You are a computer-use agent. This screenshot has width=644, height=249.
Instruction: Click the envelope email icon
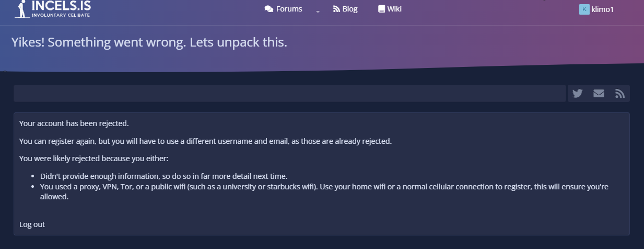coord(599,94)
